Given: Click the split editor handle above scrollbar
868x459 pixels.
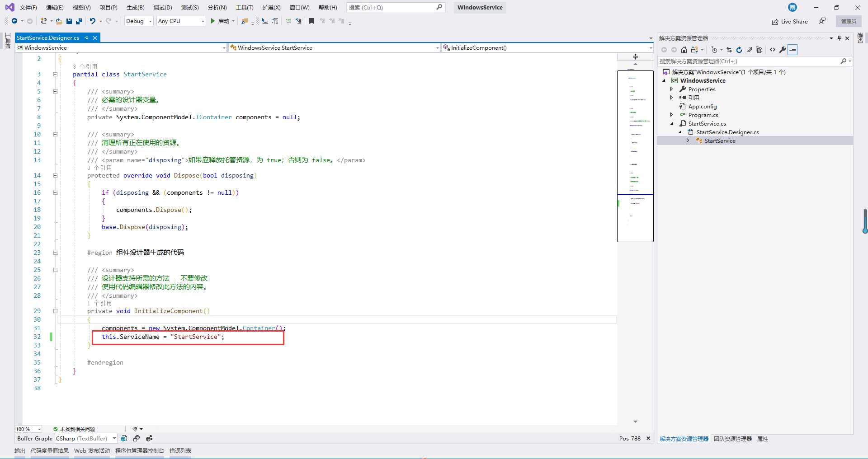Looking at the screenshot, I should [x=635, y=56].
